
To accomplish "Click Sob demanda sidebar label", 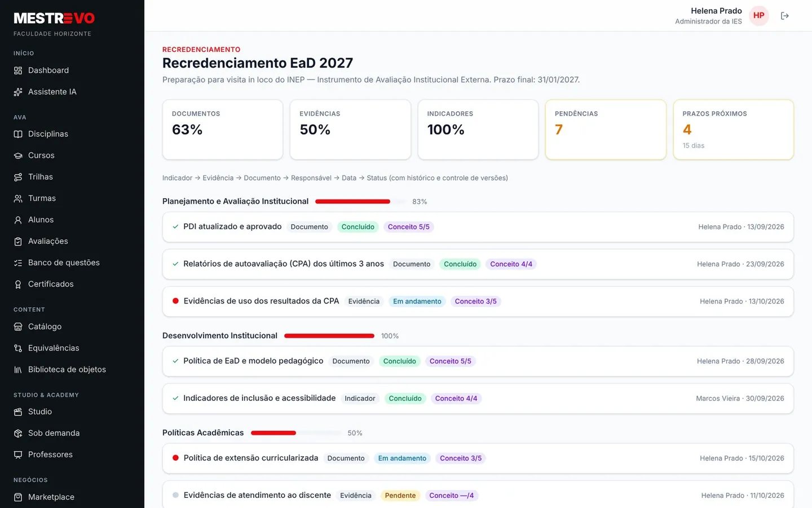I will (54, 433).
